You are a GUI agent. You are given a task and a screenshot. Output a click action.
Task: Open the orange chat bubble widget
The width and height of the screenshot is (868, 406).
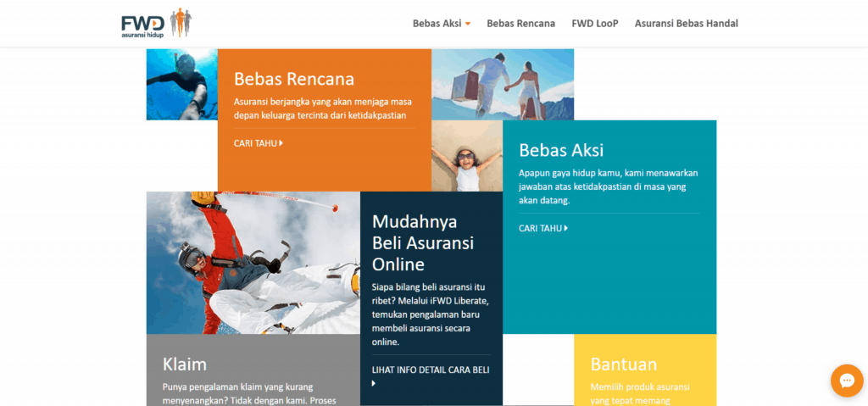(x=846, y=381)
